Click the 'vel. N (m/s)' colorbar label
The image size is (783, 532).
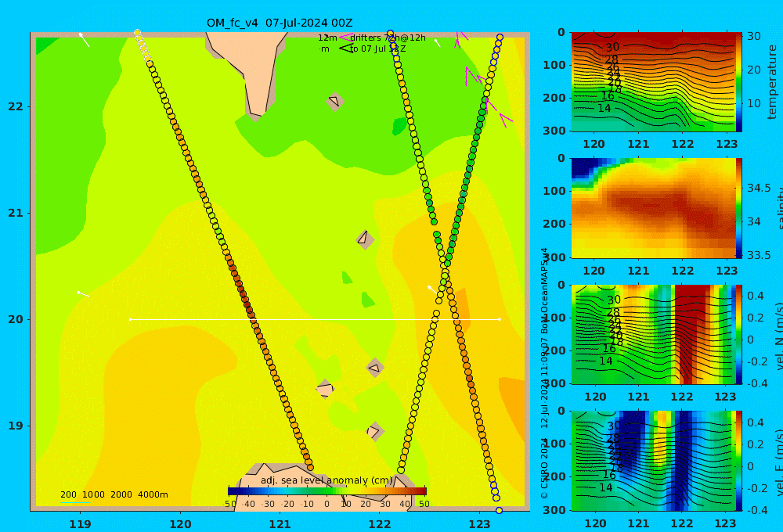779,336
